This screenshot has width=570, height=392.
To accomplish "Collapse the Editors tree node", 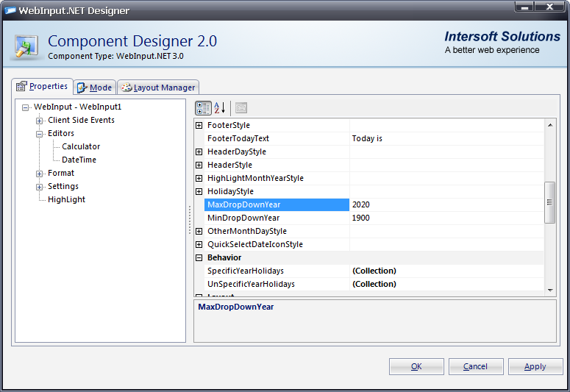I will pos(40,134).
